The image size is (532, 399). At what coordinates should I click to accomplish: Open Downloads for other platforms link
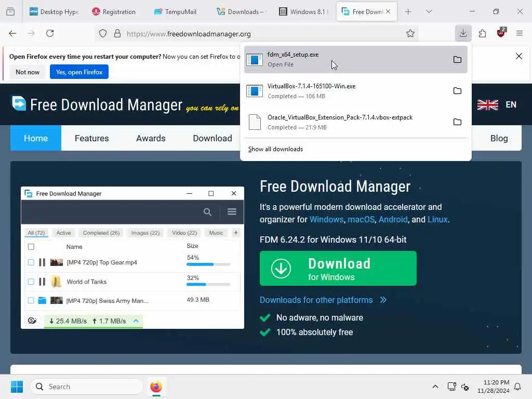323,300
